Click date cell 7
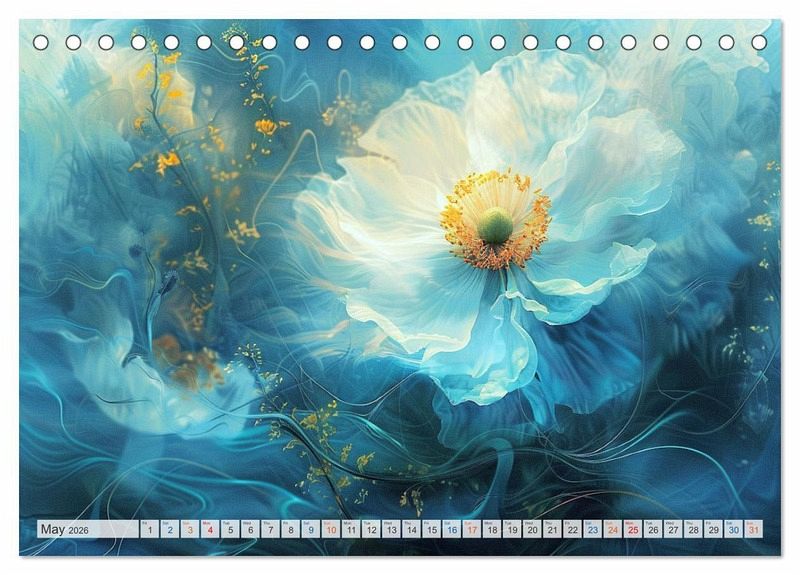This screenshot has height=575, width=800. point(270,529)
